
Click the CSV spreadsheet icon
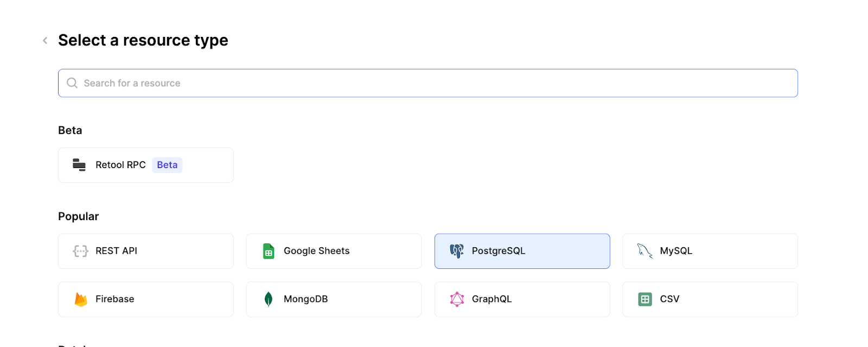[x=645, y=299]
